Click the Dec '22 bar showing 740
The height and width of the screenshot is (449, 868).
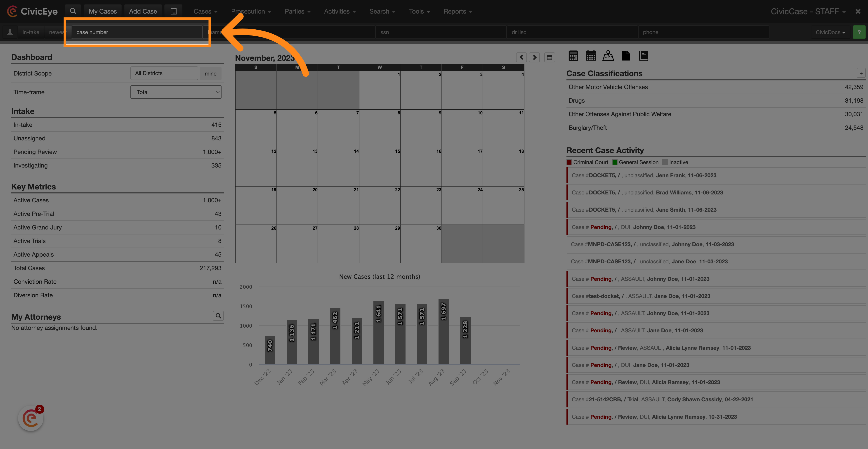270,350
